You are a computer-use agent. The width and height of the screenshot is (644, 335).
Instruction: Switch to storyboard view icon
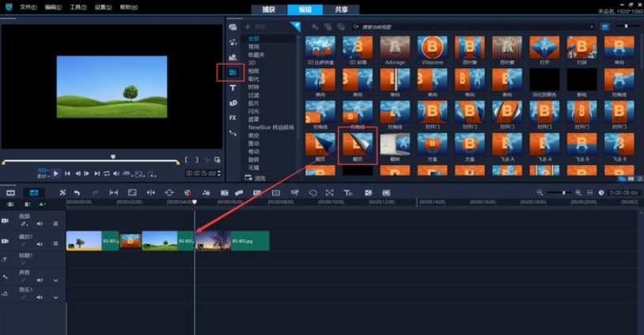point(11,192)
